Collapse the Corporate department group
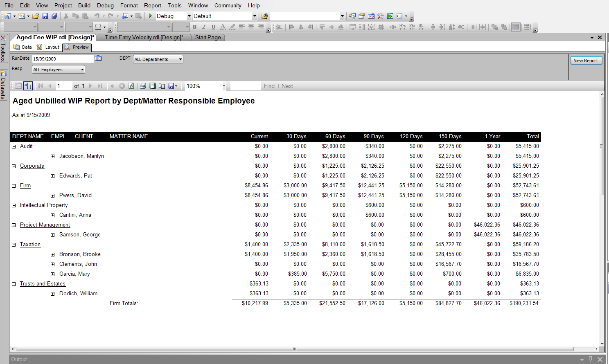This screenshot has height=364, width=609. (x=14, y=166)
